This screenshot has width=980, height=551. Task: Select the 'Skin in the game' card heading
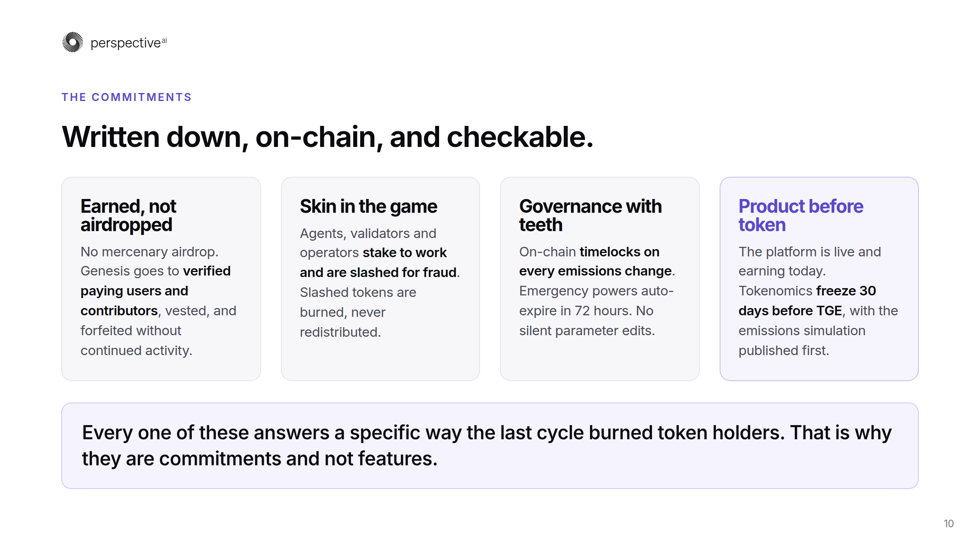pyautogui.click(x=368, y=207)
